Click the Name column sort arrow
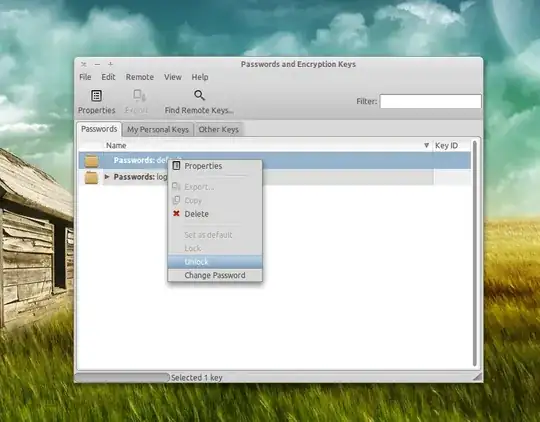This screenshot has width=540, height=422. point(426,145)
